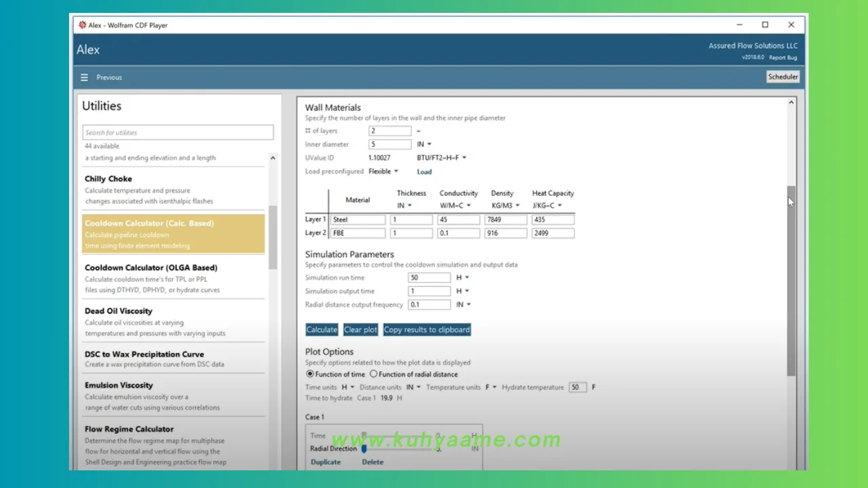Image resolution: width=868 pixels, height=488 pixels.
Task: Click Layer 1 conductivity field showing 45
Action: 458,220
